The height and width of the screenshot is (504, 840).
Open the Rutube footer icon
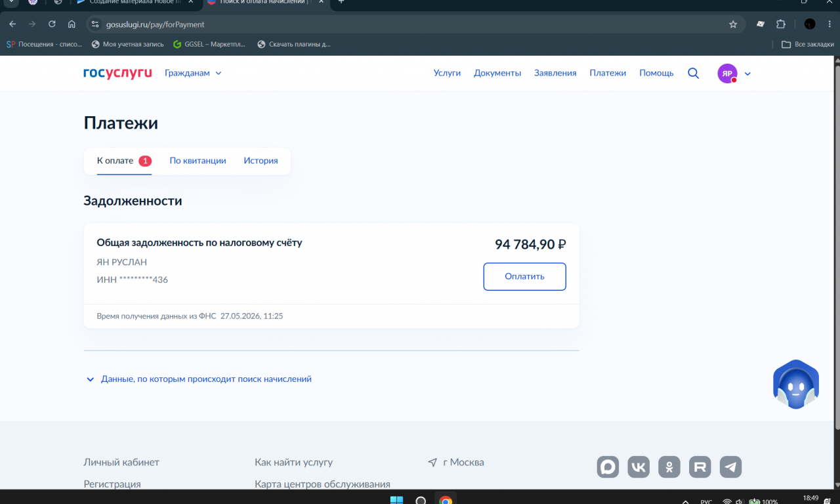pos(700,467)
